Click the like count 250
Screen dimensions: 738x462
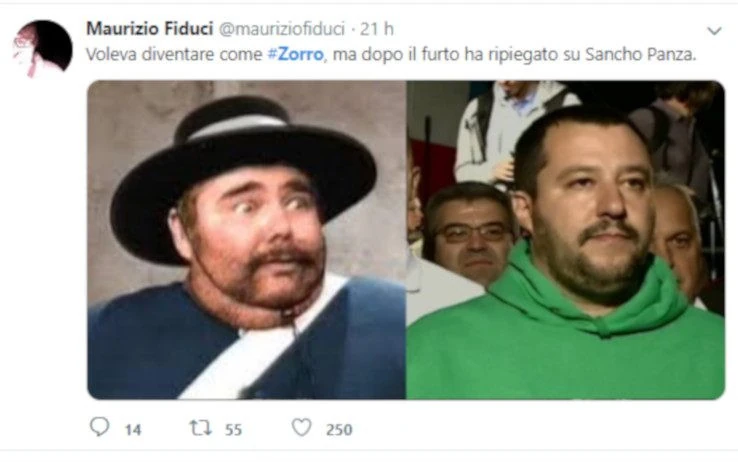(x=339, y=430)
